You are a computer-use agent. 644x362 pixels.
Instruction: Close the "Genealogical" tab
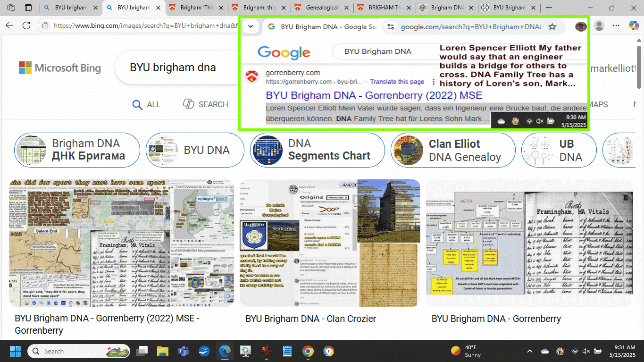pyautogui.click(x=346, y=8)
